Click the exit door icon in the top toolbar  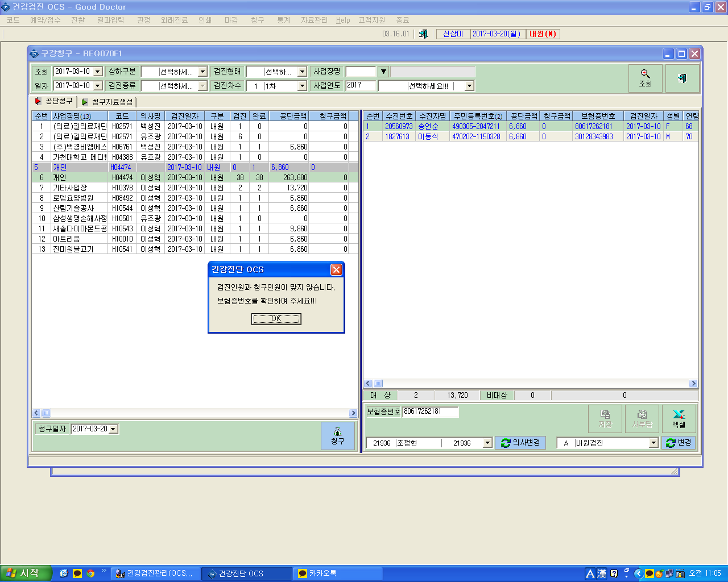423,34
